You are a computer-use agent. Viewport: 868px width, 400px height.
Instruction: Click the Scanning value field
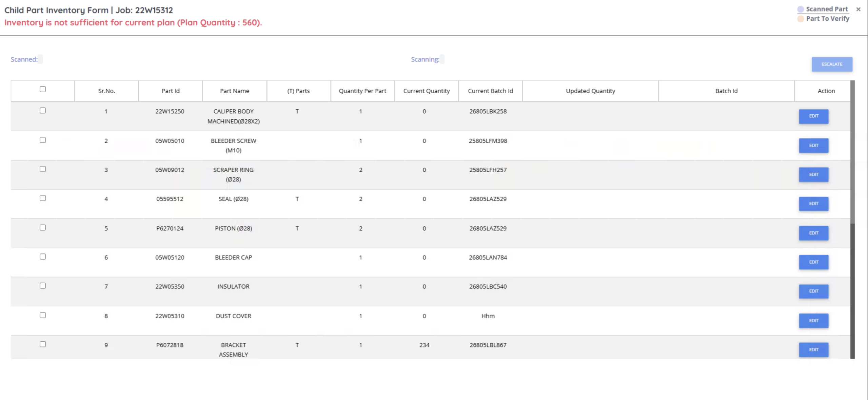click(x=442, y=59)
